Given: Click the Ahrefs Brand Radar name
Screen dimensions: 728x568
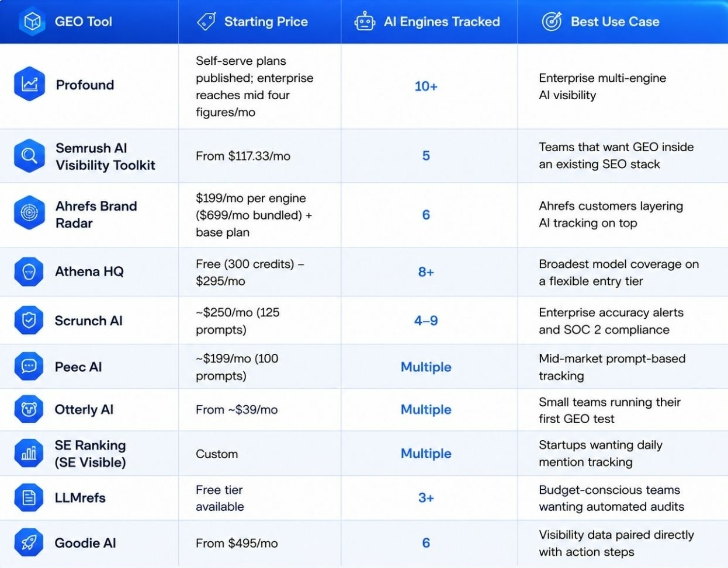Looking at the screenshot, I should click(x=96, y=214).
